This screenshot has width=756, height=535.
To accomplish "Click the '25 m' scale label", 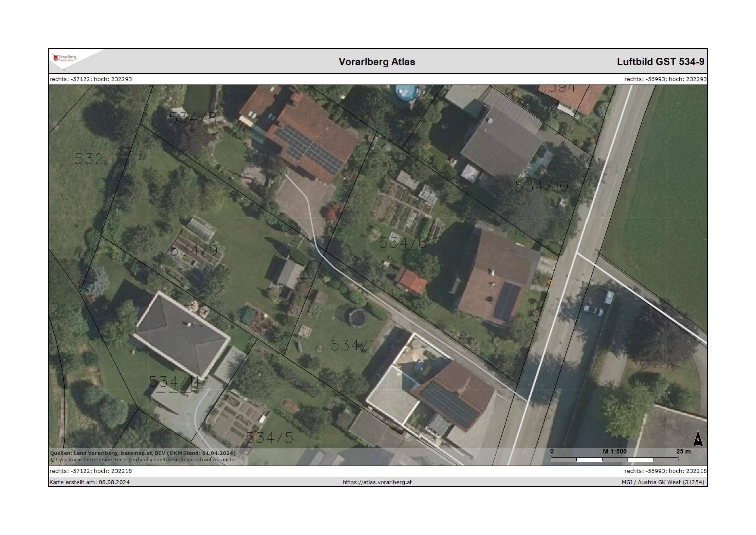I will 683,451.
